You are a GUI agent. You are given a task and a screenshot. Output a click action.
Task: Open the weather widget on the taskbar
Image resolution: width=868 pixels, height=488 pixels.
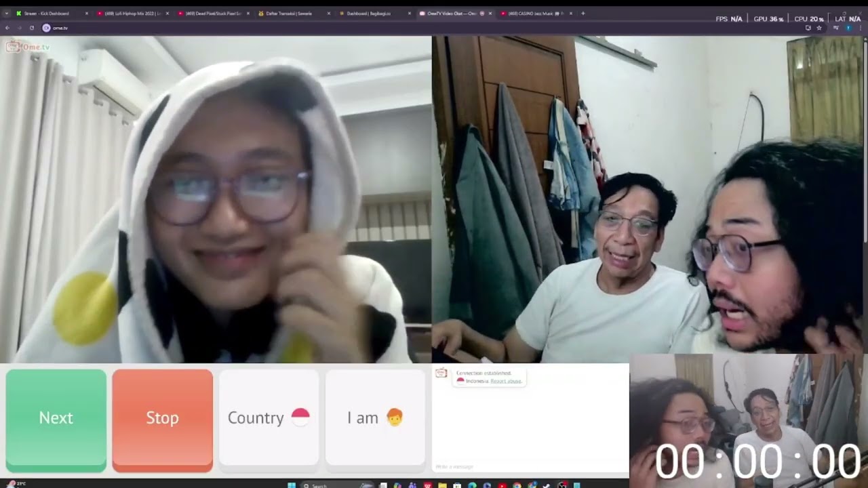tap(15, 484)
